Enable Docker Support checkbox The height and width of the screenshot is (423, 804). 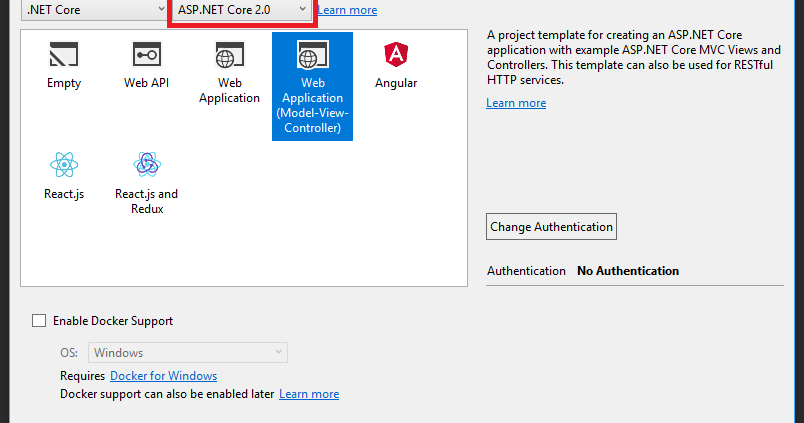tap(39, 321)
